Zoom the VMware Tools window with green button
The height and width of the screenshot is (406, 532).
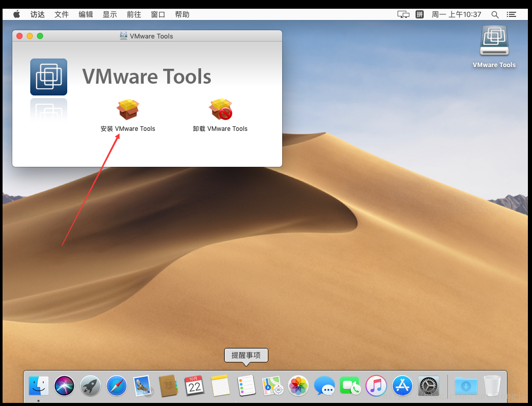pyautogui.click(x=40, y=36)
